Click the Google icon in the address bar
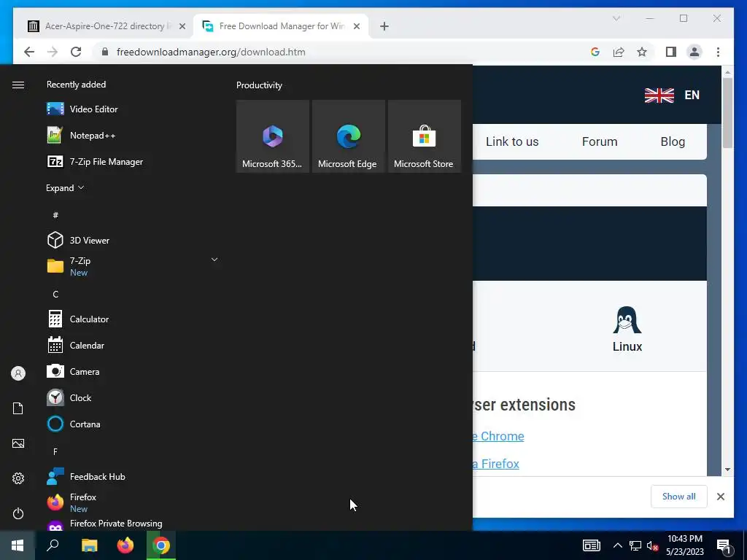This screenshot has height=560, width=747. click(595, 52)
